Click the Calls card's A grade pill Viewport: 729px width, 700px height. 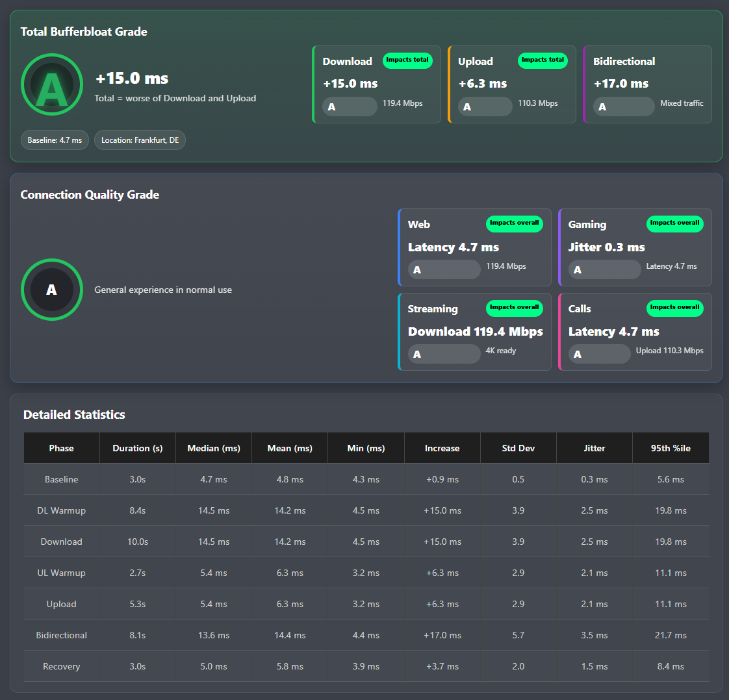coord(599,354)
